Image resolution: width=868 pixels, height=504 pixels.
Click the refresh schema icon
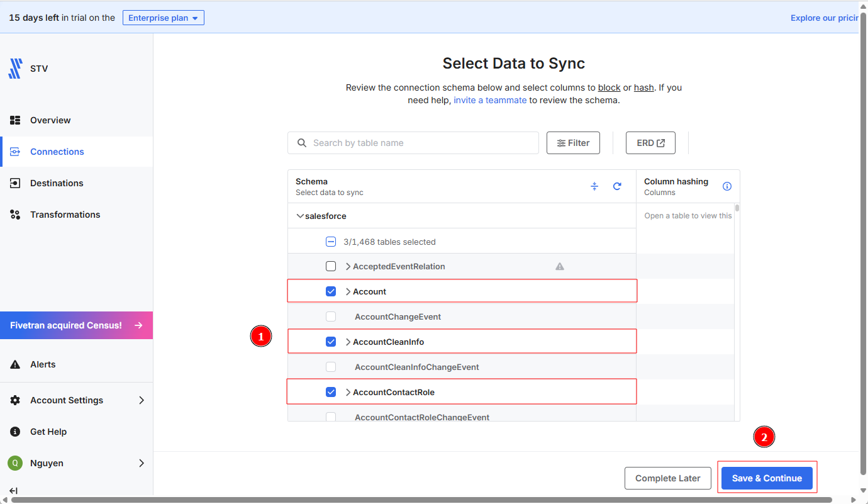617,186
